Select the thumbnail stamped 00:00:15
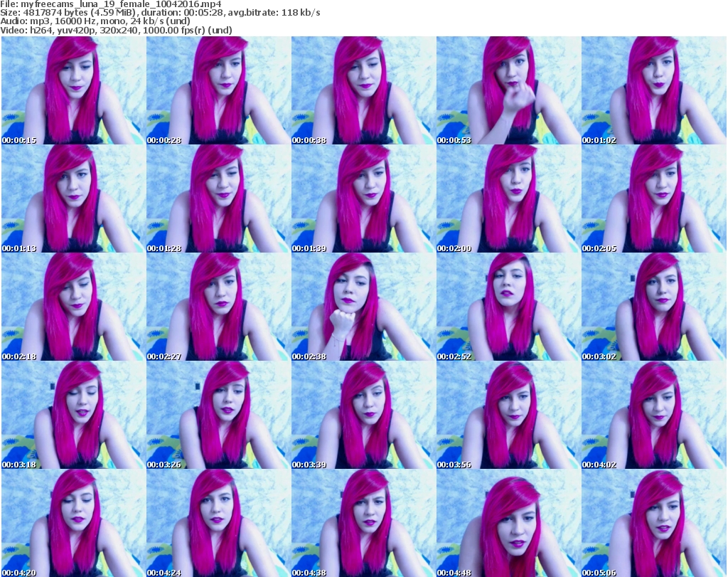Screen dimensions: 728x577 coord(73,90)
